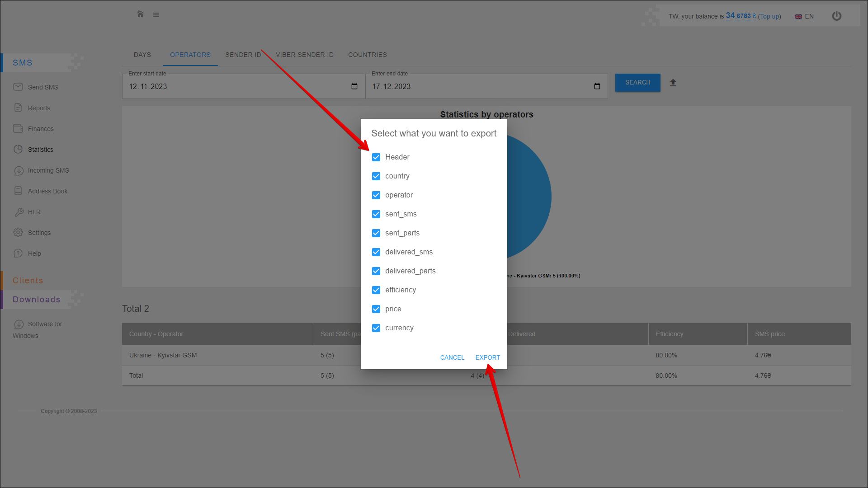Click the power logout icon
This screenshot has width=868, height=488.
[x=836, y=16]
